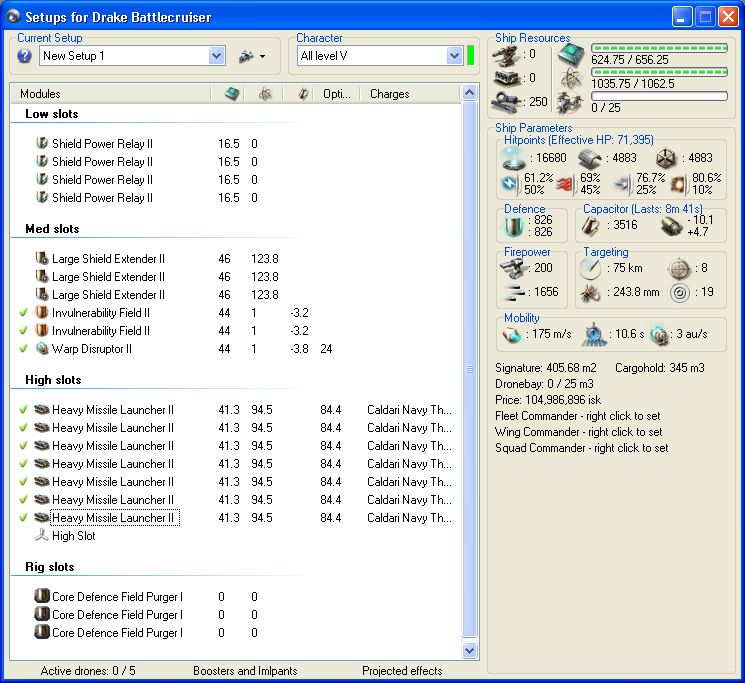The height and width of the screenshot is (683, 745).
Task: Click the Rig slots group header
Action: (x=49, y=567)
